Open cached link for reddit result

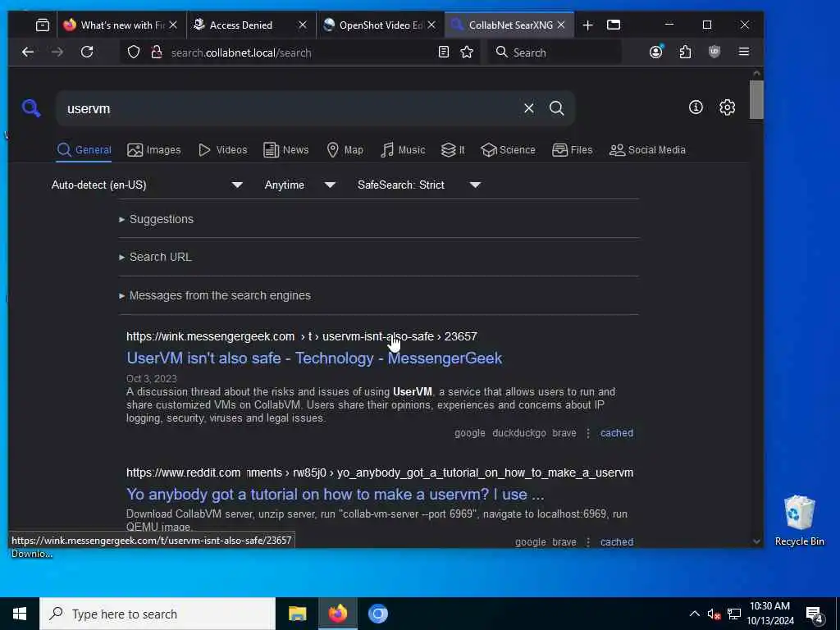[x=617, y=542]
